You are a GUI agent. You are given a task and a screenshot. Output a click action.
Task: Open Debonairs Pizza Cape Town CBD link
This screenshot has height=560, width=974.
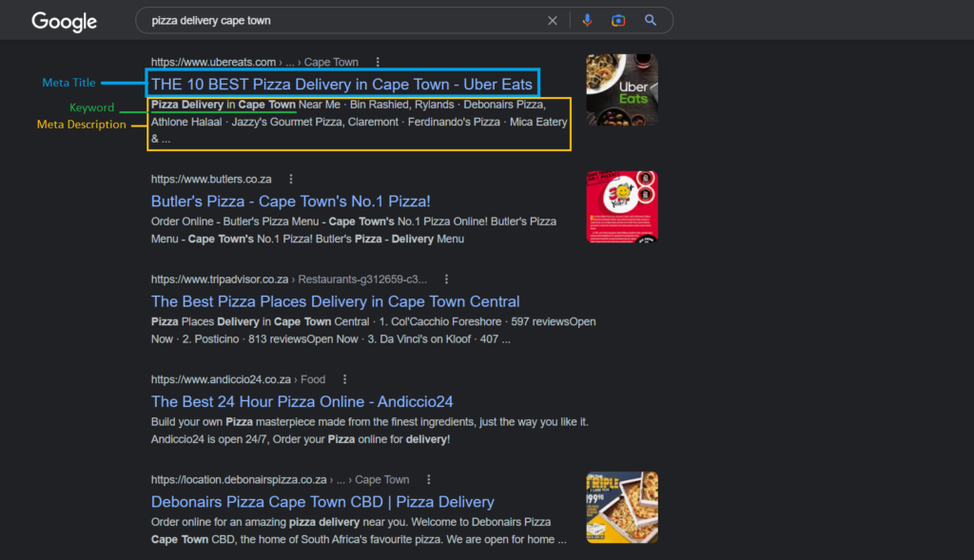point(322,502)
